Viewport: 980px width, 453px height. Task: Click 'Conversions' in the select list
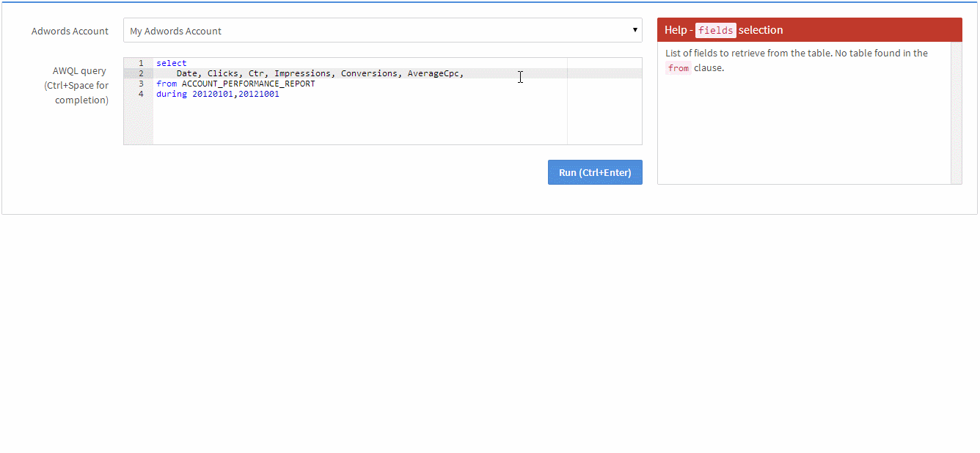(369, 74)
